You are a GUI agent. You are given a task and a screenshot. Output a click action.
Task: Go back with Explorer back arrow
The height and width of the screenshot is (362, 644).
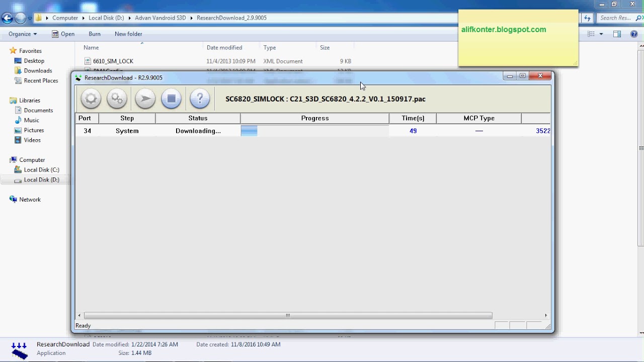[7, 18]
